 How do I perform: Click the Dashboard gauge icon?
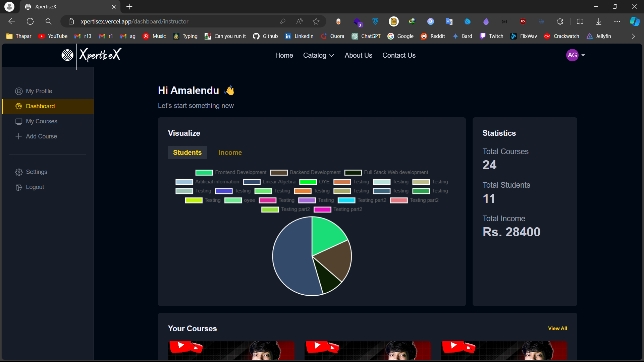coord(19,106)
